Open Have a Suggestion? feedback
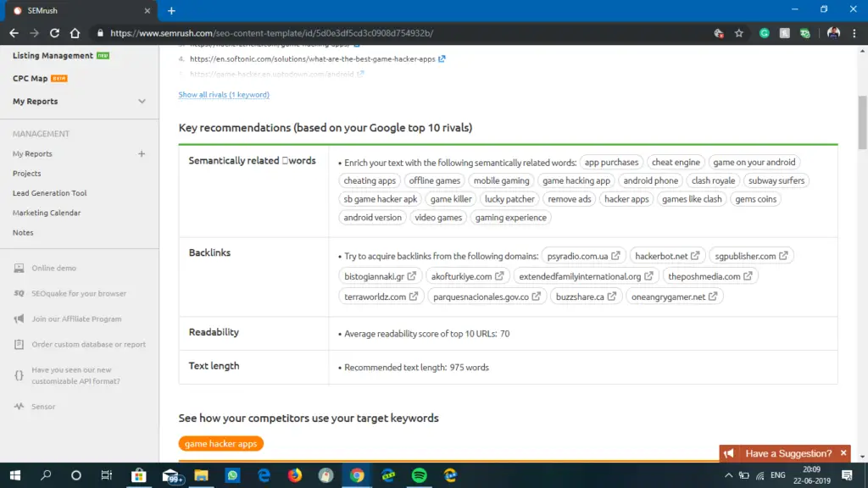 click(787, 454)
